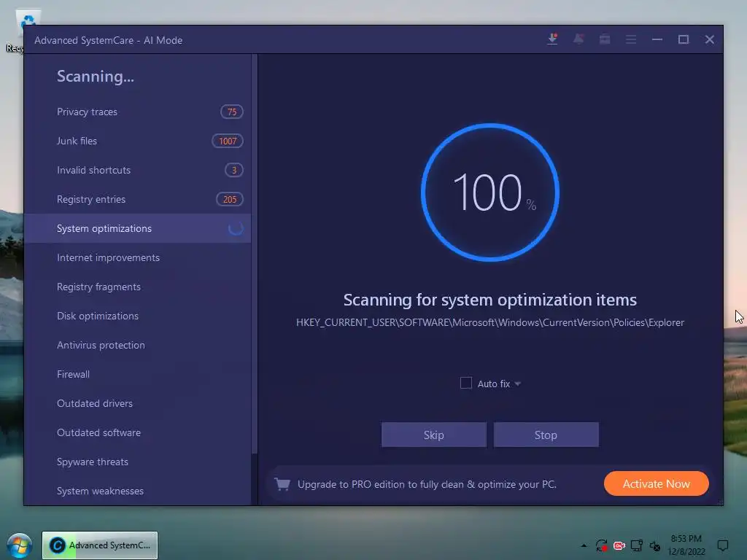Click the 3 badge beside Invalid shortcuts

pos(234,170)
